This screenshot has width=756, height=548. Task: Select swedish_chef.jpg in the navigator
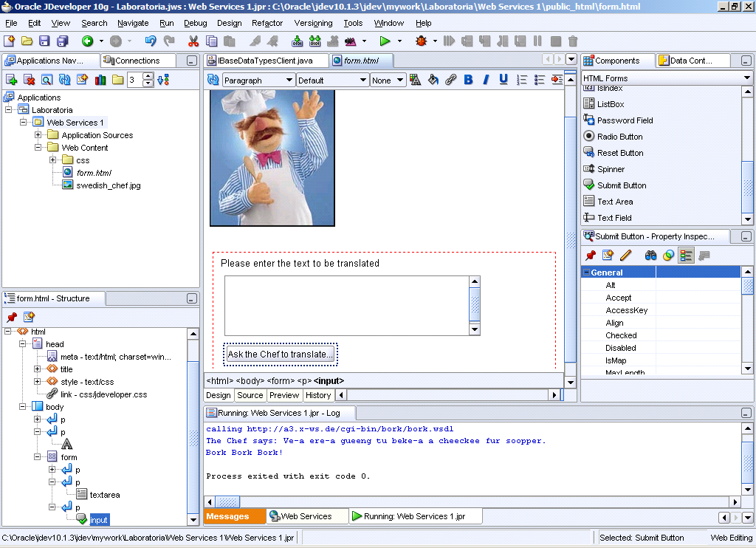(x=109, y=185)
